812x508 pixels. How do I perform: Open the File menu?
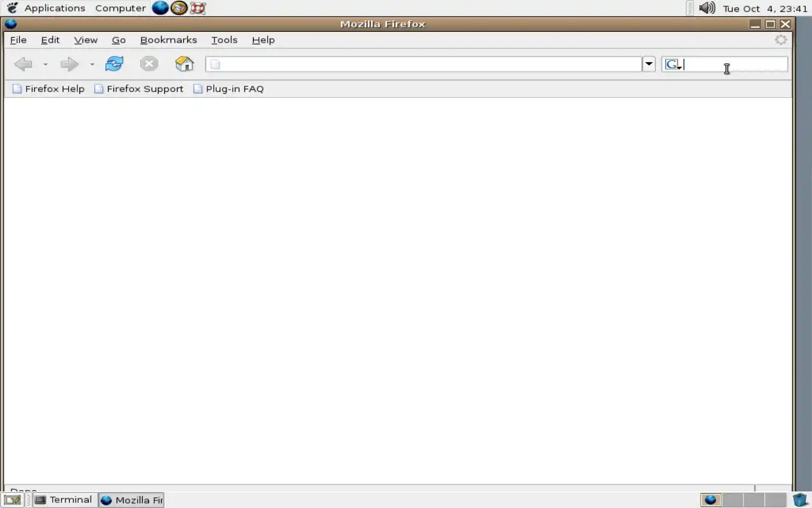tap(18, 39)
